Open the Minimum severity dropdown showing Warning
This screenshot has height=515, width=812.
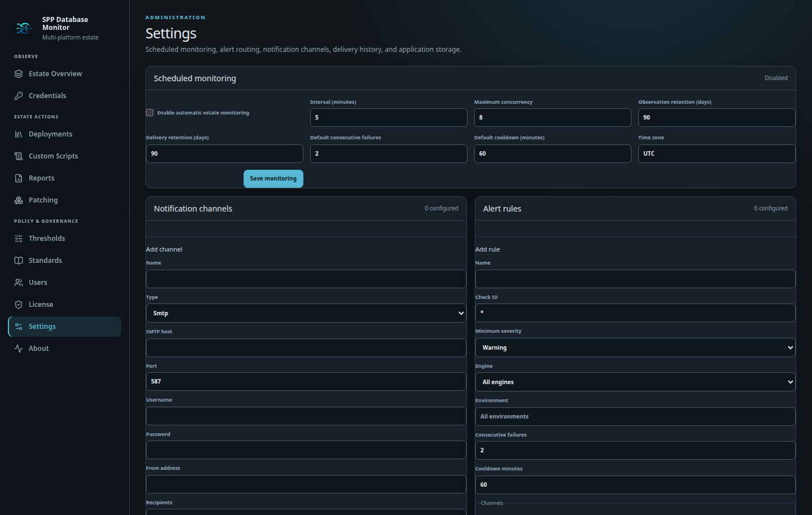[636, 347]
